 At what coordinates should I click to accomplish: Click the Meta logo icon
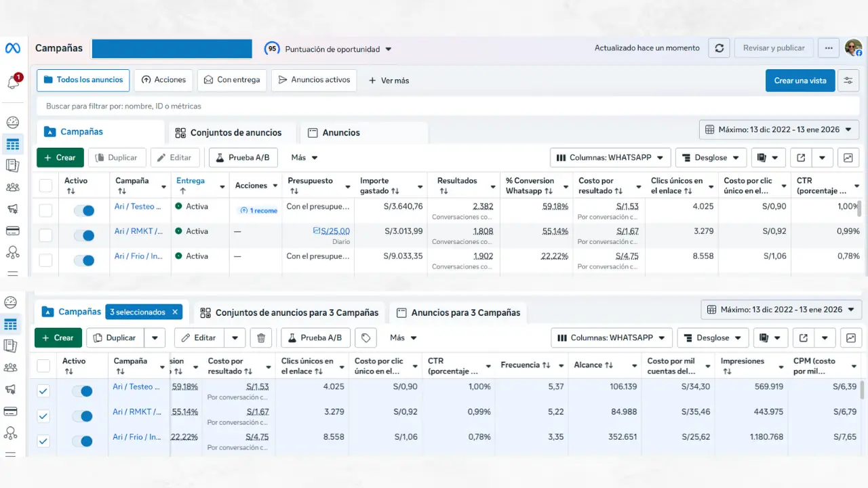point(13,48)
